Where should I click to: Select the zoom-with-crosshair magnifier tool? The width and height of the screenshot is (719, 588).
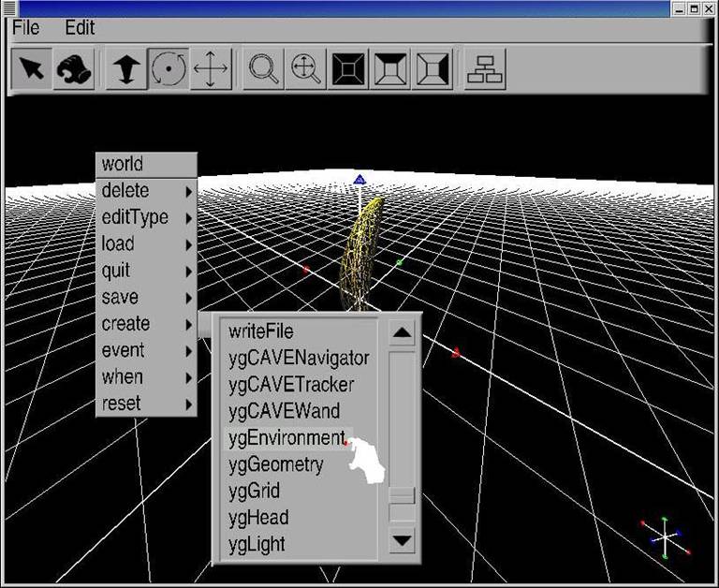(x=305, y=68)
